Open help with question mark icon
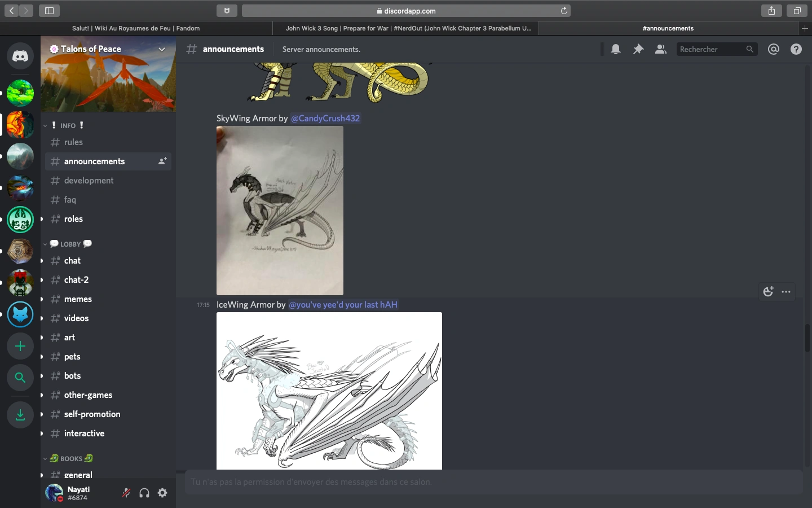 click(x=796, y=50)
